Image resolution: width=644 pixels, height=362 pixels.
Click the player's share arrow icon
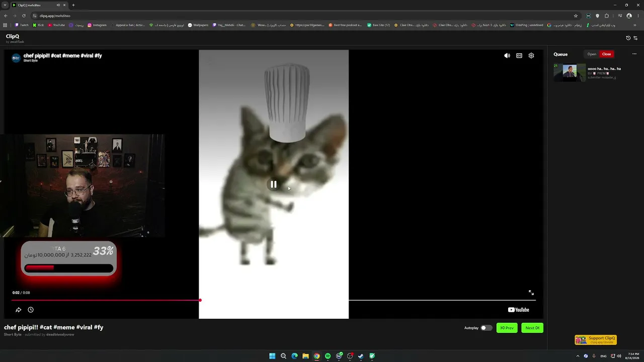point(19,310)
